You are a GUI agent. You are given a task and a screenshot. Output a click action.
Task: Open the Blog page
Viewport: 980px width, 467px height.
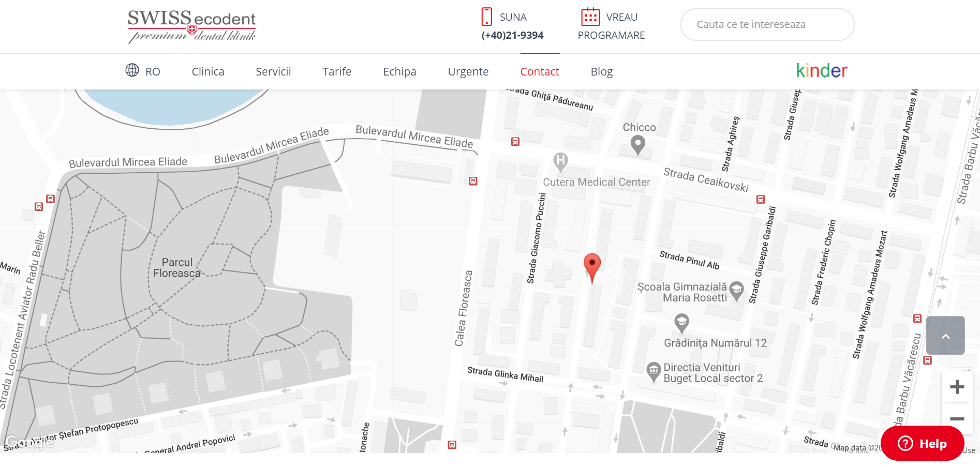coord(602,72)
